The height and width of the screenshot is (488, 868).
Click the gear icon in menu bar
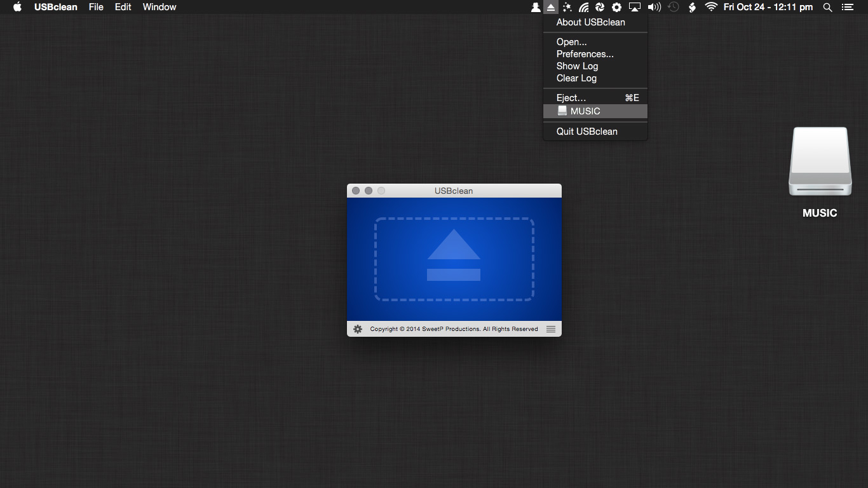[616, 7]
